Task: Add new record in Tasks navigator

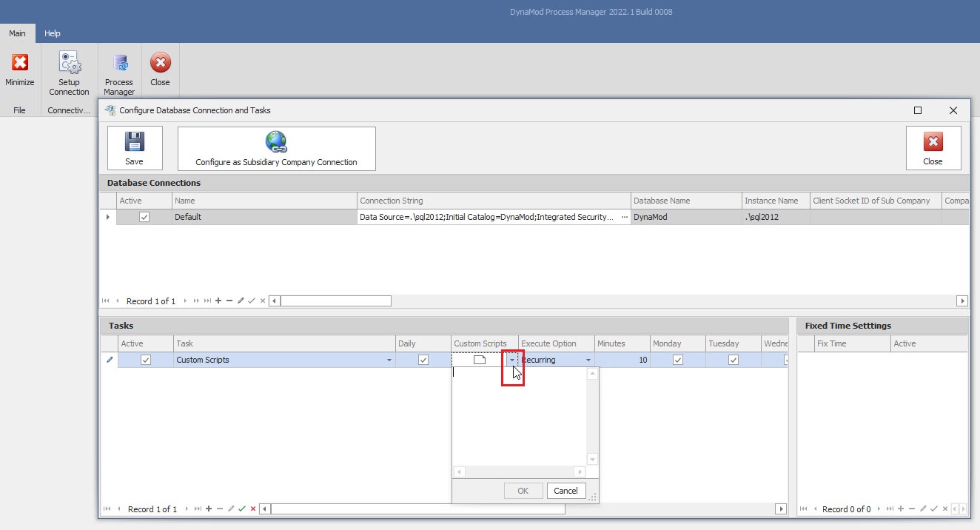Action: point(209,509)
